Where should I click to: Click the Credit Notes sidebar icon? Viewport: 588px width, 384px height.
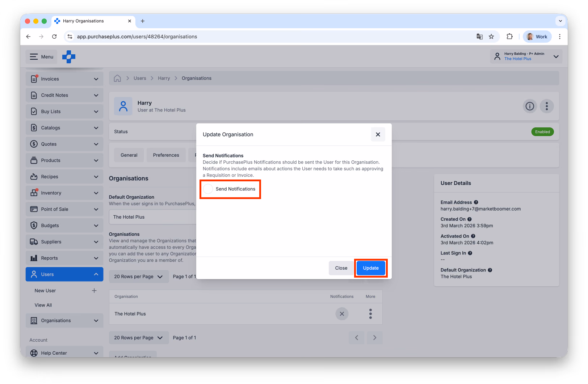click(x=34, y=95)
